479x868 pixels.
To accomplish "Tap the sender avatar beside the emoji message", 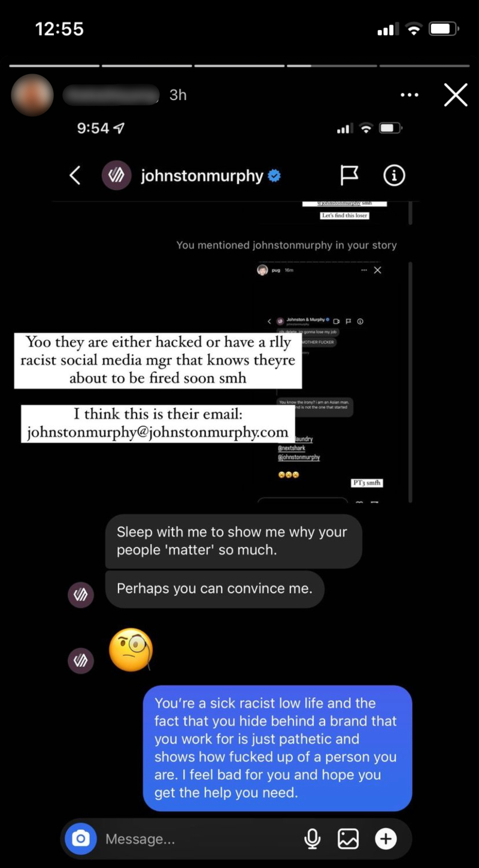I will click(80, 660).
